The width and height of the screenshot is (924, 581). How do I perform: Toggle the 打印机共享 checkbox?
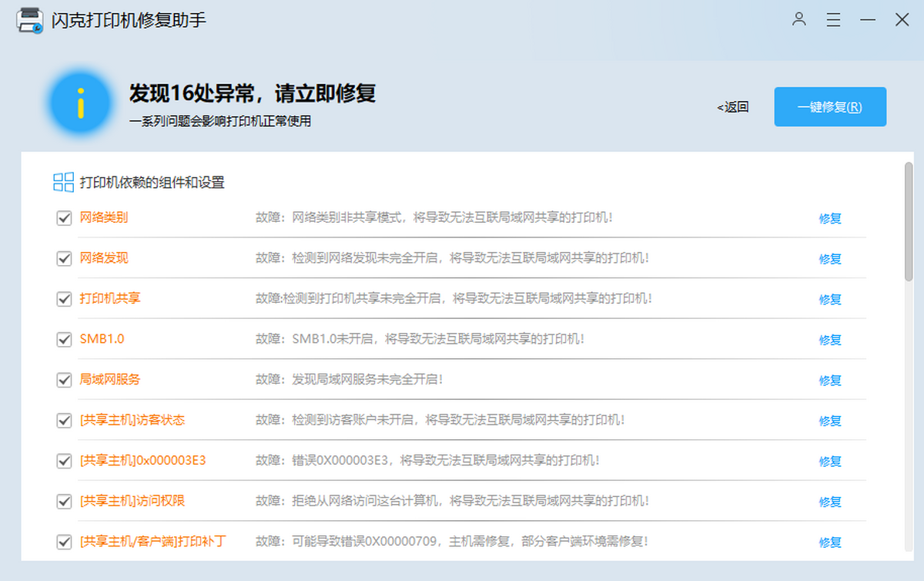coord(65,299)
